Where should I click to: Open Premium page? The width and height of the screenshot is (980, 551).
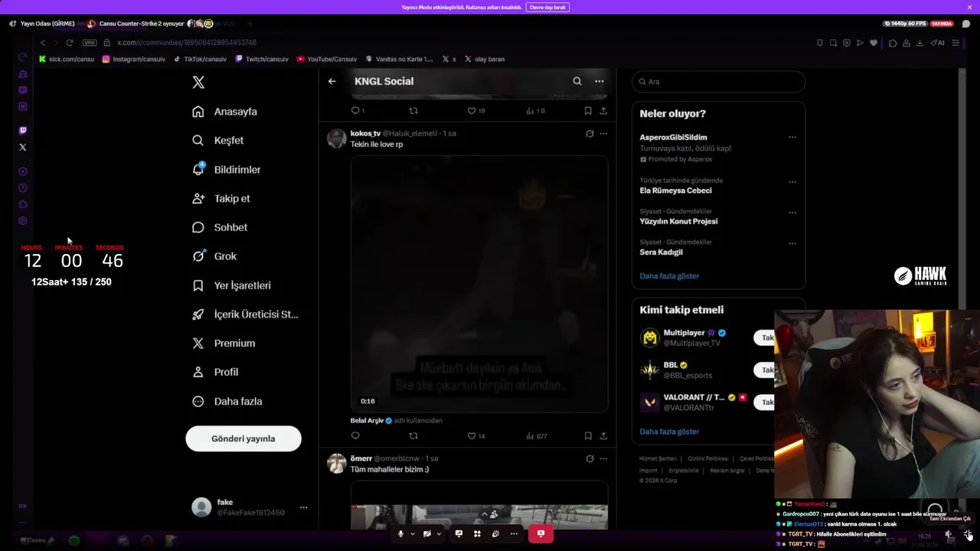click(x=223, y=344)
